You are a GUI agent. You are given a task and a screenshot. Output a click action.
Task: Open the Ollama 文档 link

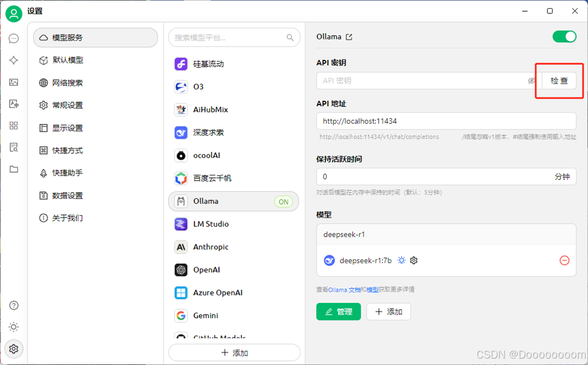coord(345,289)
